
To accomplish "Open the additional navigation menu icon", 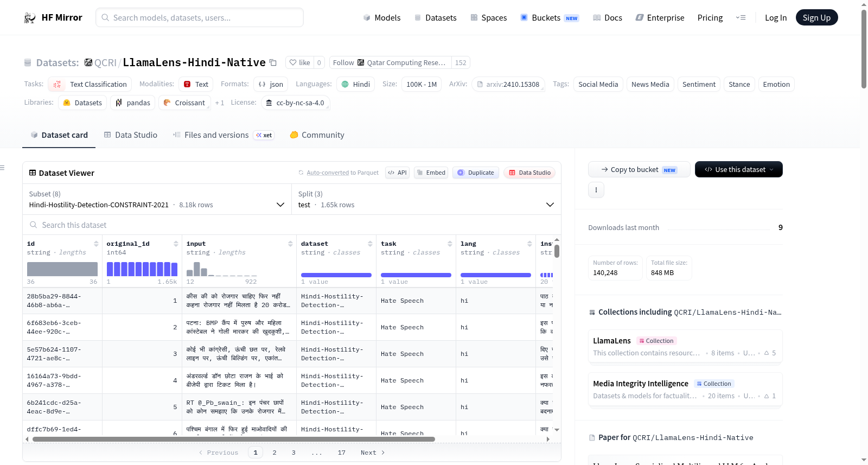I will (741, 18).
